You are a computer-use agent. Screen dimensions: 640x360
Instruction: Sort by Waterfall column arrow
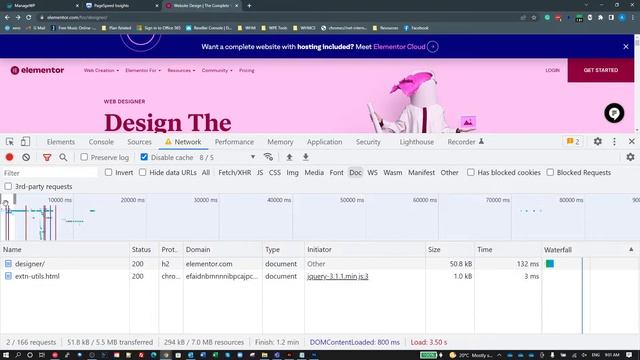[631, 249]
